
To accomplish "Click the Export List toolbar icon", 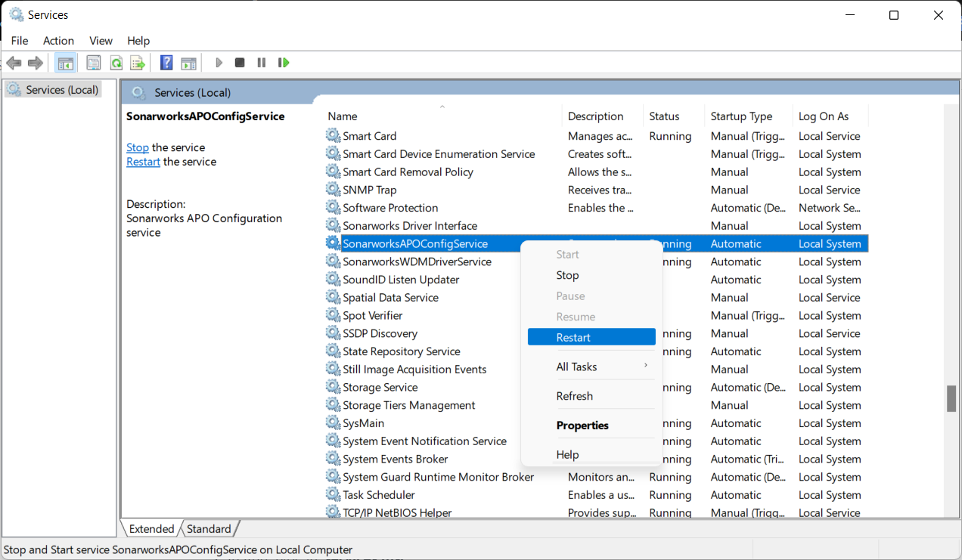I will (137, 63).
